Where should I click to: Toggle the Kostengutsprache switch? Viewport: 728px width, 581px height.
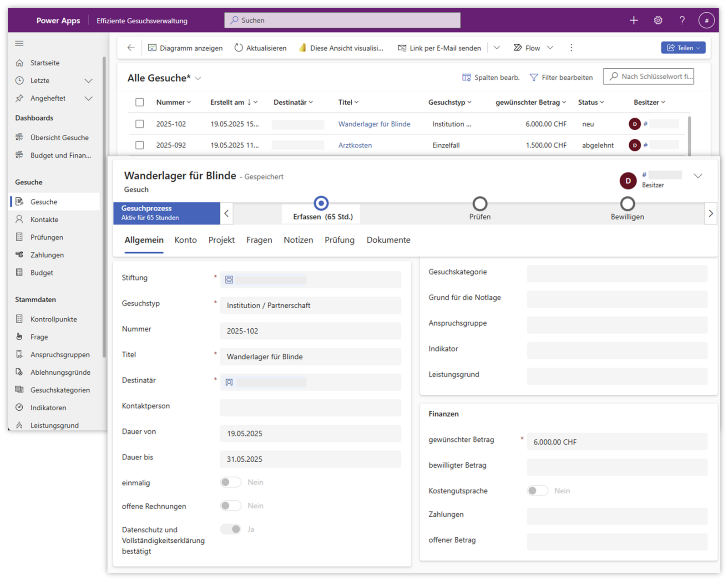coord(537,490)
